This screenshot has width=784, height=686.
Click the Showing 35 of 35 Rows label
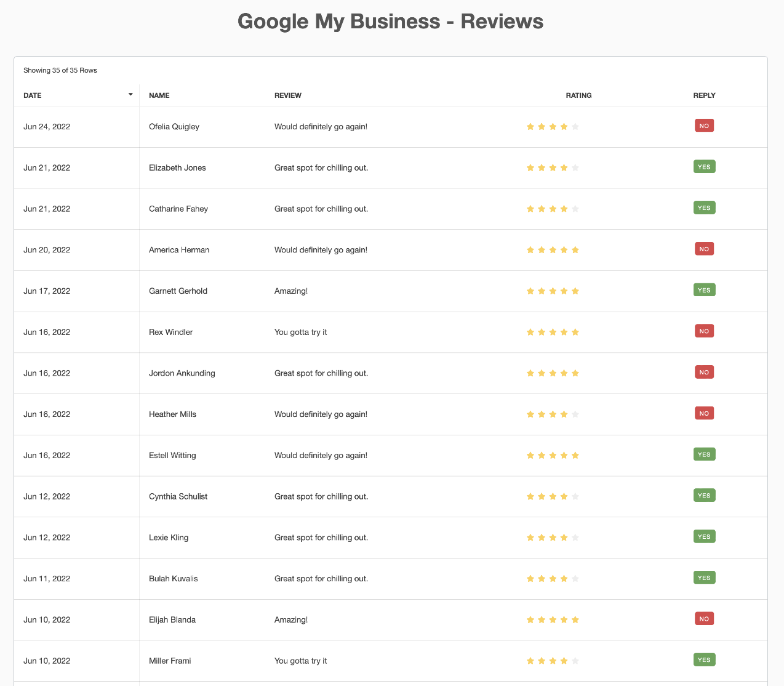click(60, 70)
